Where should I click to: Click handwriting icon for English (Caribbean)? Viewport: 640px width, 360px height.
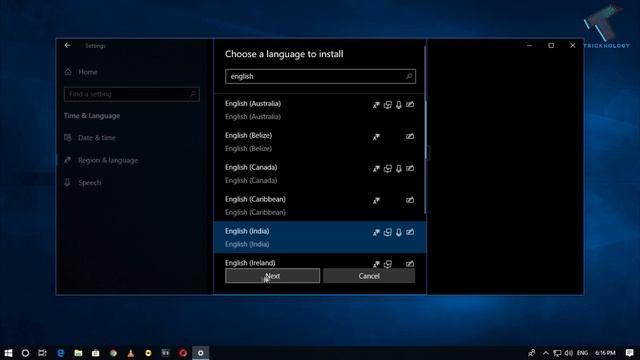[410, 200]
